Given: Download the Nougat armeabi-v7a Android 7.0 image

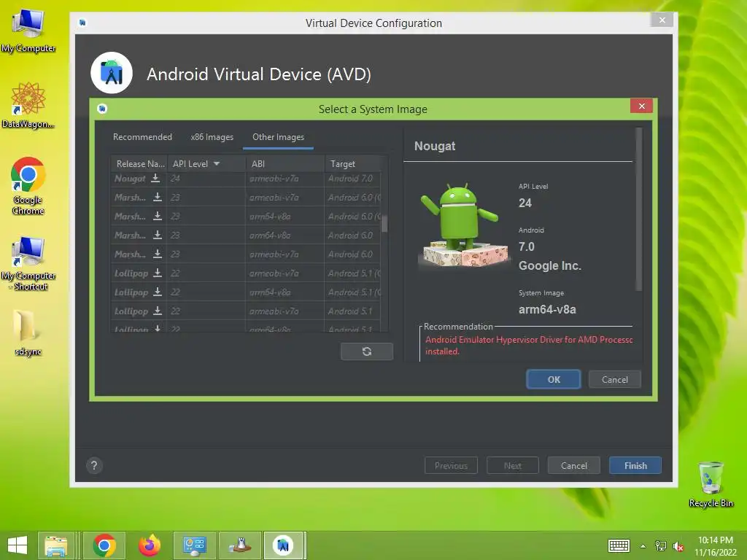Looking at the screenshot, I should click(155, 178).
